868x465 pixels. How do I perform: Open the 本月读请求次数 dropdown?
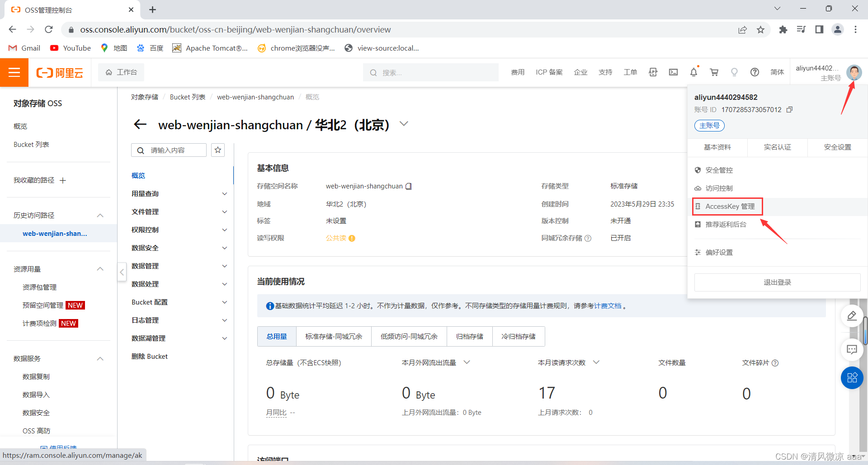(x=596, y=362)
